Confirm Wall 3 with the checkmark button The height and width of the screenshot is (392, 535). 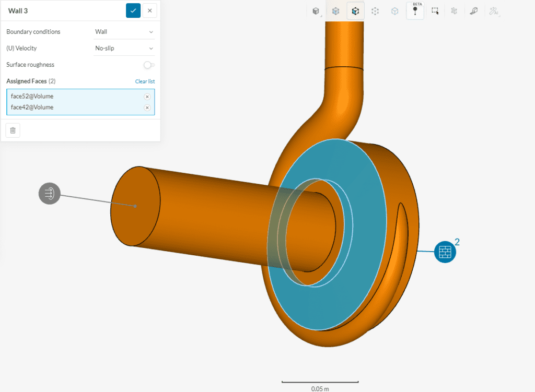pos(133,10)
